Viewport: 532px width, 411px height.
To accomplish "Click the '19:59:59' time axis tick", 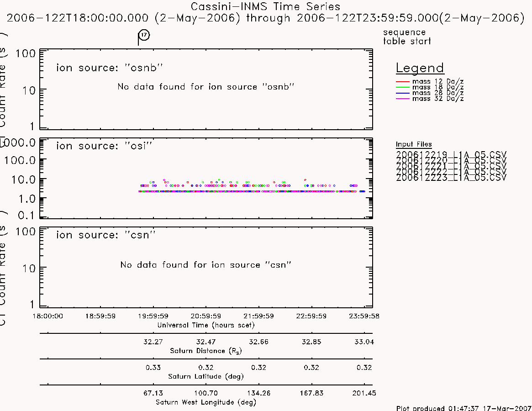I will [x=153, y=316].
